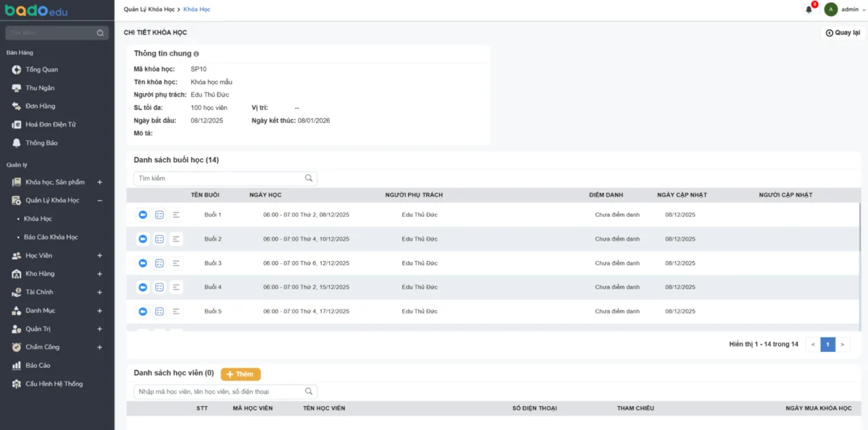
Task: Click TÊN BUỔI column header
Action: tap(205, 195)
